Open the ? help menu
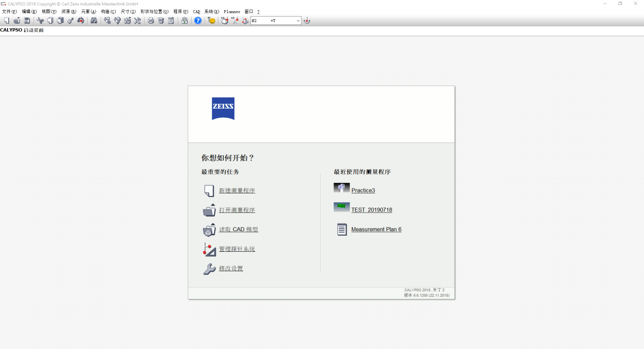644x349 pixels. pos(259,12)
